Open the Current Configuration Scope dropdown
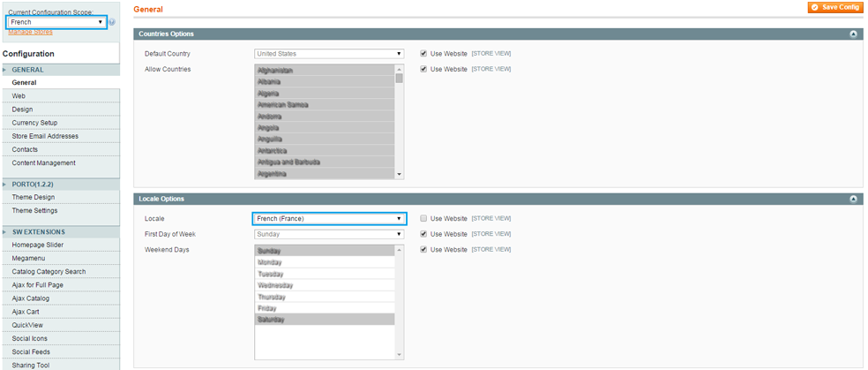Screen dimensions: 868x370 click(56, 22)
